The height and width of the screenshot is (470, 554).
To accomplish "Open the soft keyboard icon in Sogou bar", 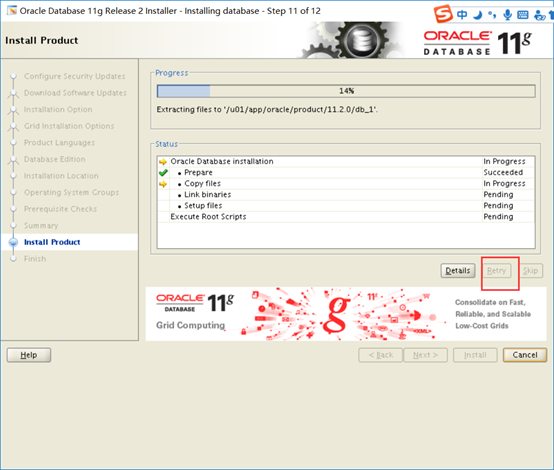I will (523, 15).
